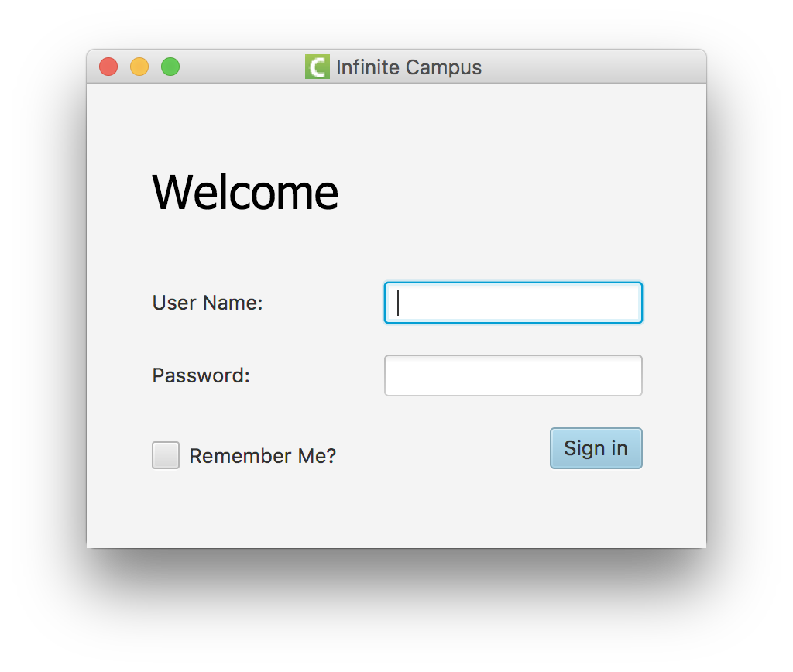Focus the User Name input field
Screen dimensions: 793x672
(513, 303)
